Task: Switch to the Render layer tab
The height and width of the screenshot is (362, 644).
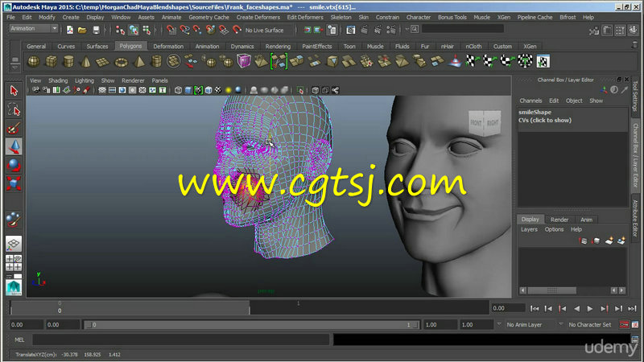Action: (559, 220)
